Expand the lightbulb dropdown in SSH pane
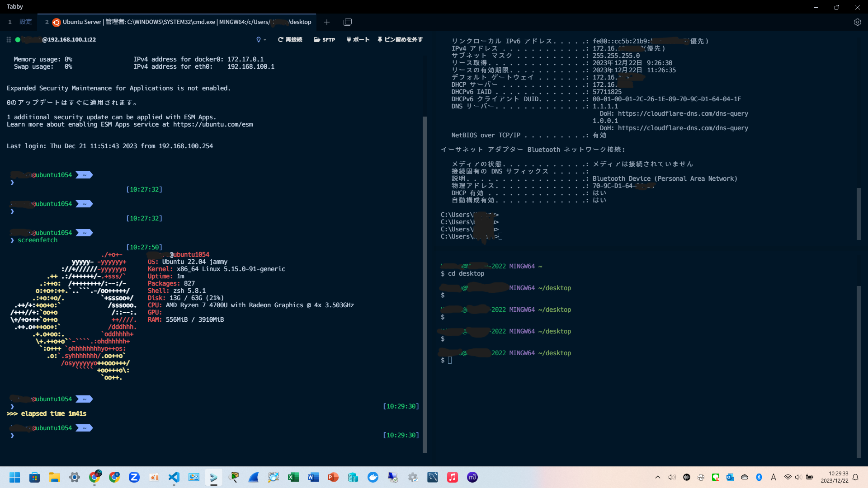 click(x=261, y=40)
